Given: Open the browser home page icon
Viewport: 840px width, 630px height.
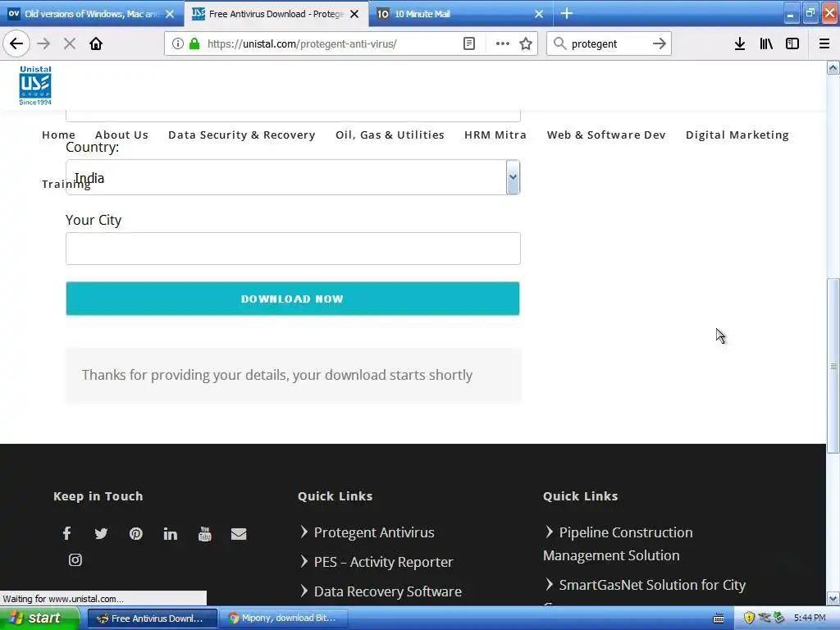Looking at the screenshot, I should coord(96,43).
